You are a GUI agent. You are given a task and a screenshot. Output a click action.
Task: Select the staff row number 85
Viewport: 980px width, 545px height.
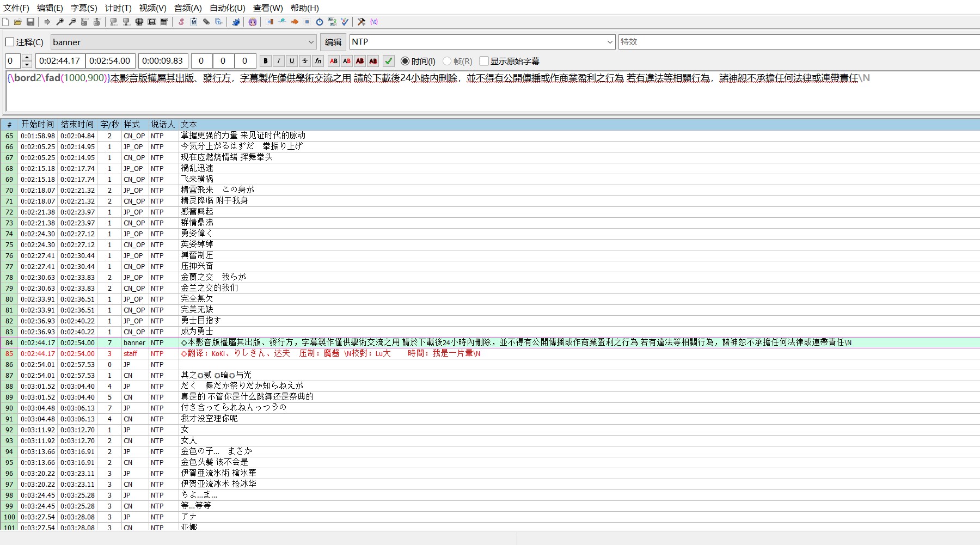[9, 353]
